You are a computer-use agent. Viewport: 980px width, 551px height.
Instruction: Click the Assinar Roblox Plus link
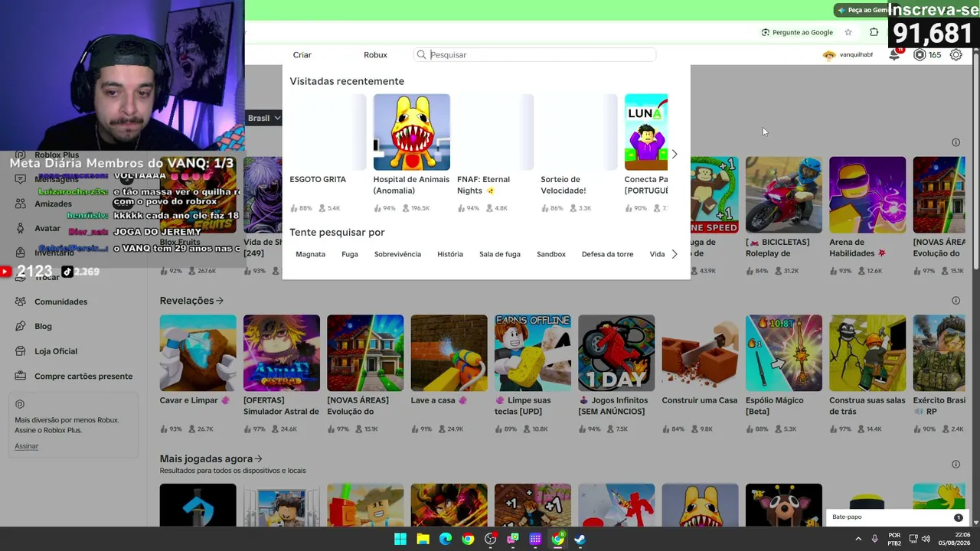26,446
